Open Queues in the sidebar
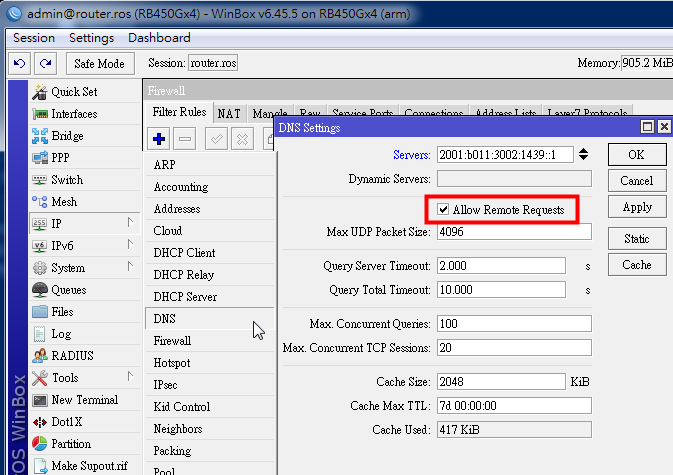The width and height of the screenshot is (673, 475). (85, 290)
